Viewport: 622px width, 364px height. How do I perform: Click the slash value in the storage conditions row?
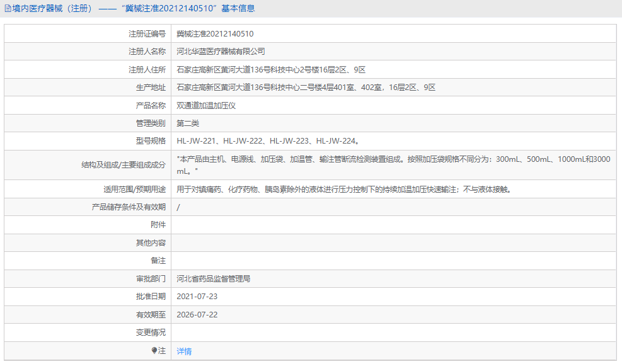[178, 207]
